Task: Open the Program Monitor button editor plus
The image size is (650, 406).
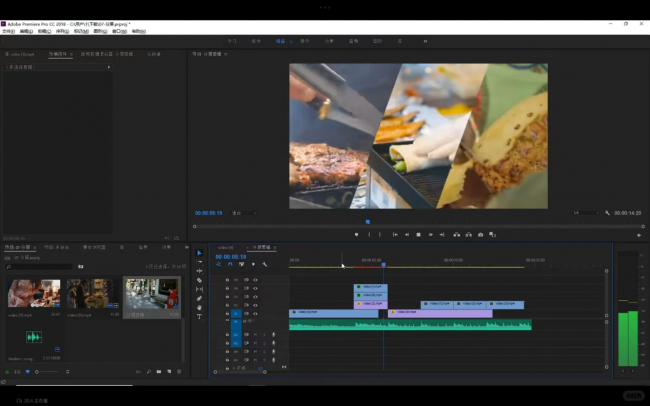Action: 639,235
